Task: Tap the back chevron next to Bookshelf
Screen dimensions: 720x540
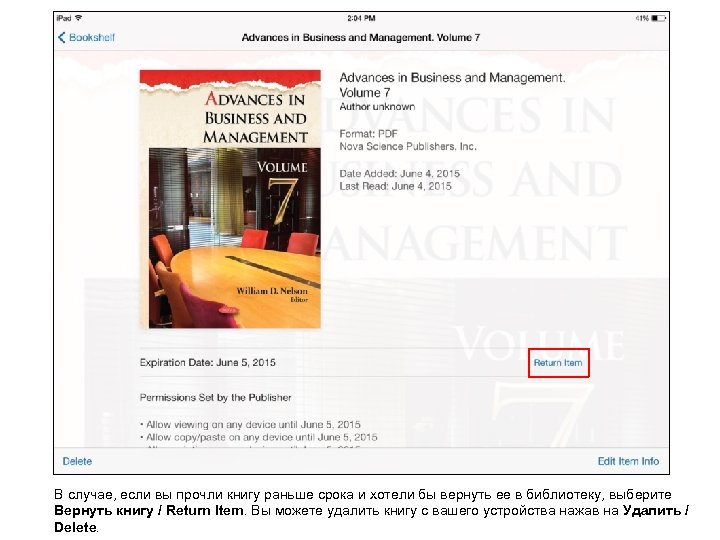Action: (62, 38)
